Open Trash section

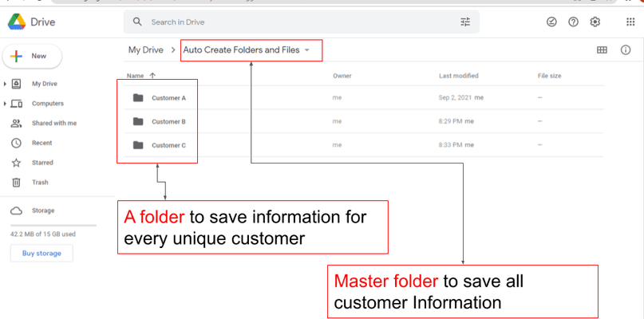point(40,183)
